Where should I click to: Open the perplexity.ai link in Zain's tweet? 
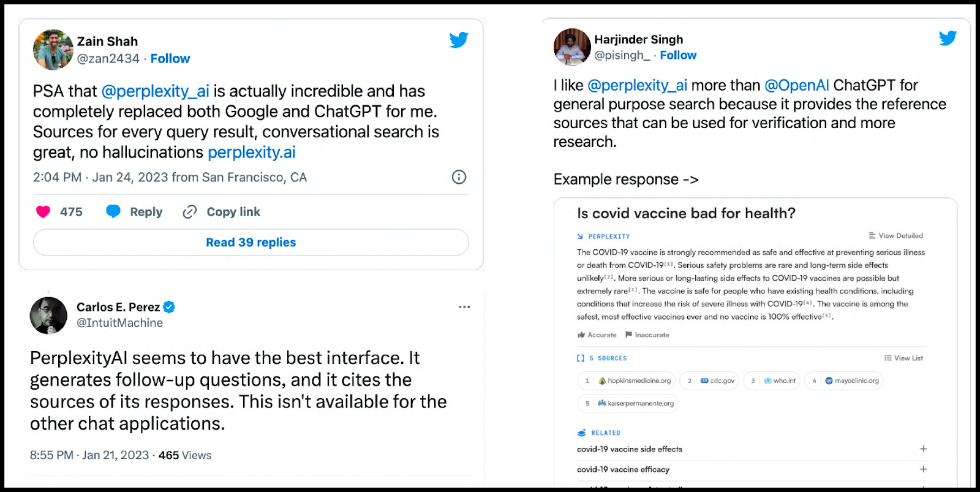click(x=252, y=153)
